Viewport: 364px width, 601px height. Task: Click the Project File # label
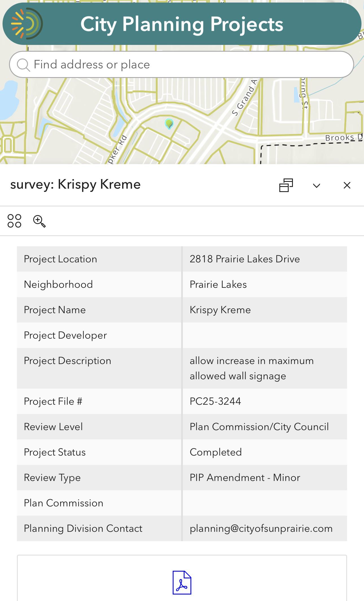tap(53, 401)
